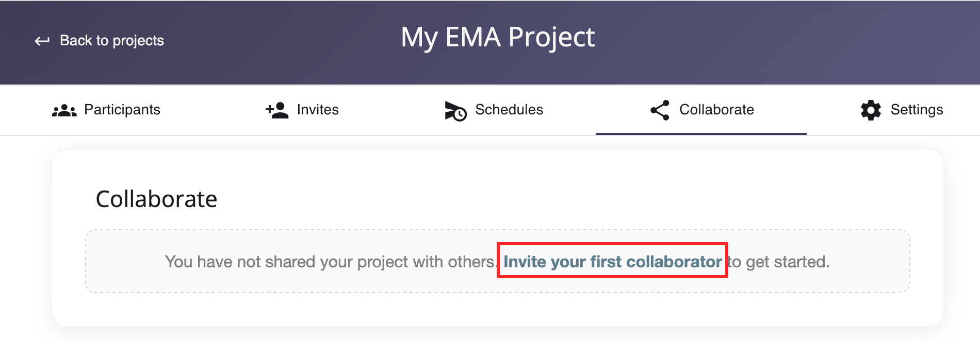Click the My EMA Project title
Image resolution: width=980 pixels, height=342 pixels.
(498, 36)
